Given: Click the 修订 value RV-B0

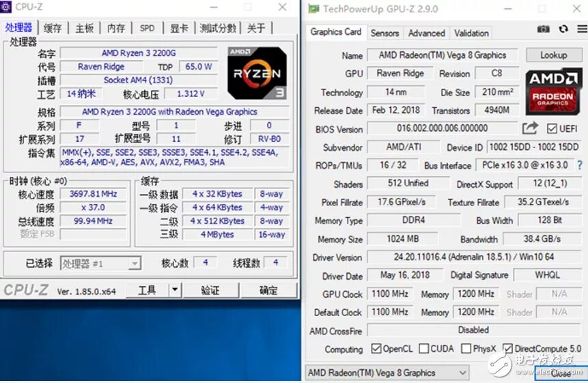Looking at the screenshot, I should pos(269,139).
